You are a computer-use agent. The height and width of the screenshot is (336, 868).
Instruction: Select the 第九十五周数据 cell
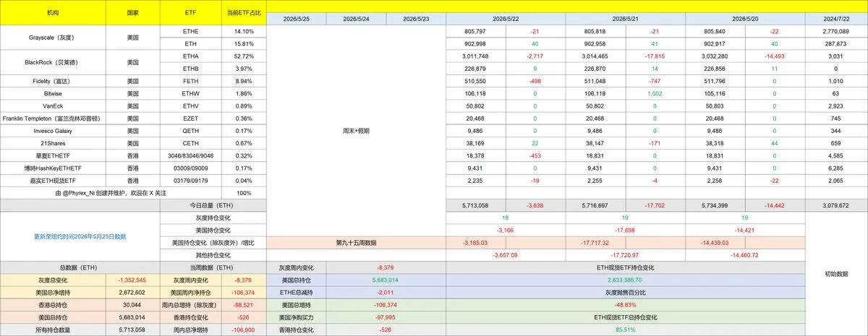[x=355, y=243]
